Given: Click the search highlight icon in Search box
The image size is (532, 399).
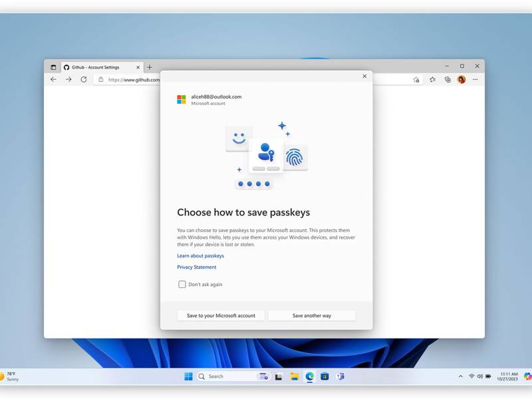Looking at the screenshot, I should tap(263, 376).
